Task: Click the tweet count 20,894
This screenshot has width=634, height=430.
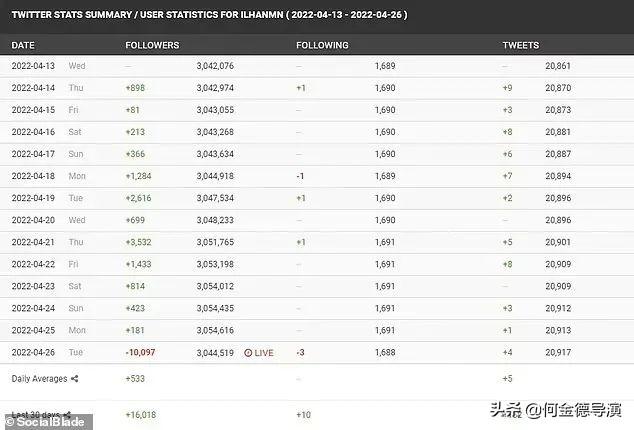Action: [x=558, y=176]
